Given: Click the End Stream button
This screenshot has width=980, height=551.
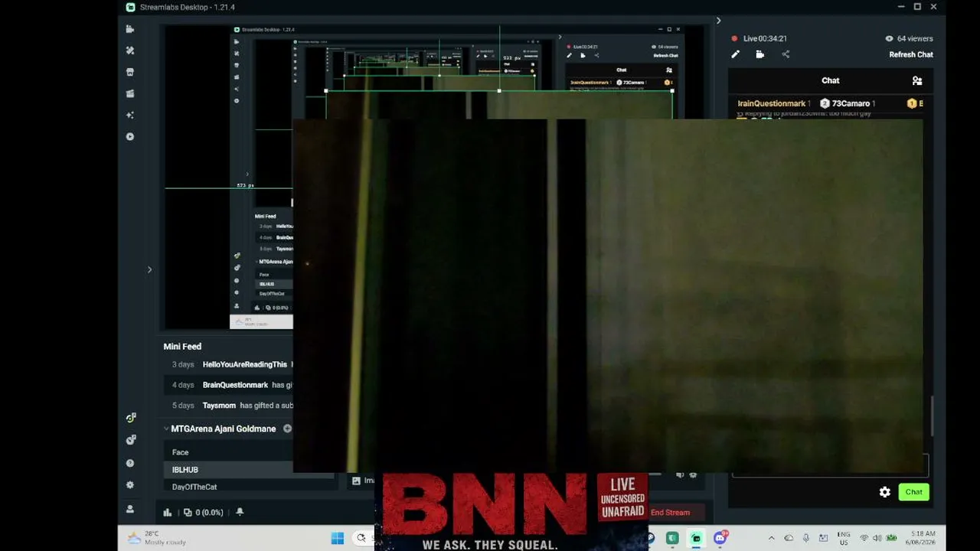Looking at the screenshot, I should pos(670,513).
